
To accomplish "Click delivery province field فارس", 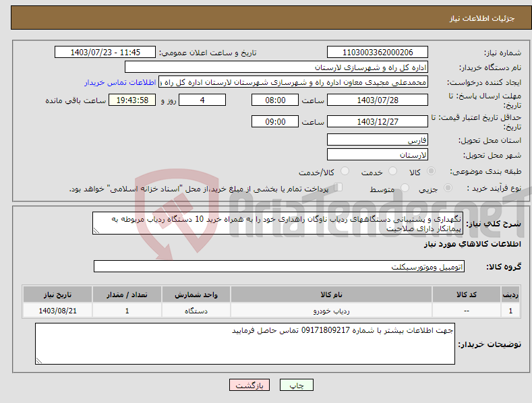I will click(x=378, y=139).
